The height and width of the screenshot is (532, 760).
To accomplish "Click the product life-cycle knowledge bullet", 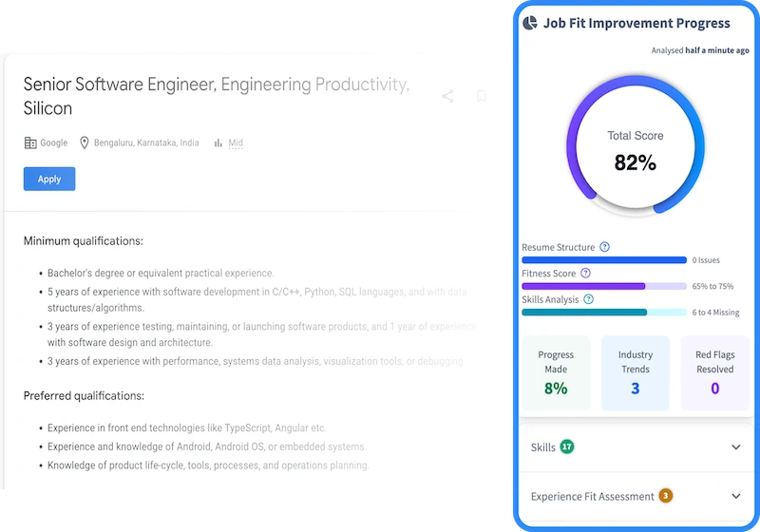I will (208, 465).
